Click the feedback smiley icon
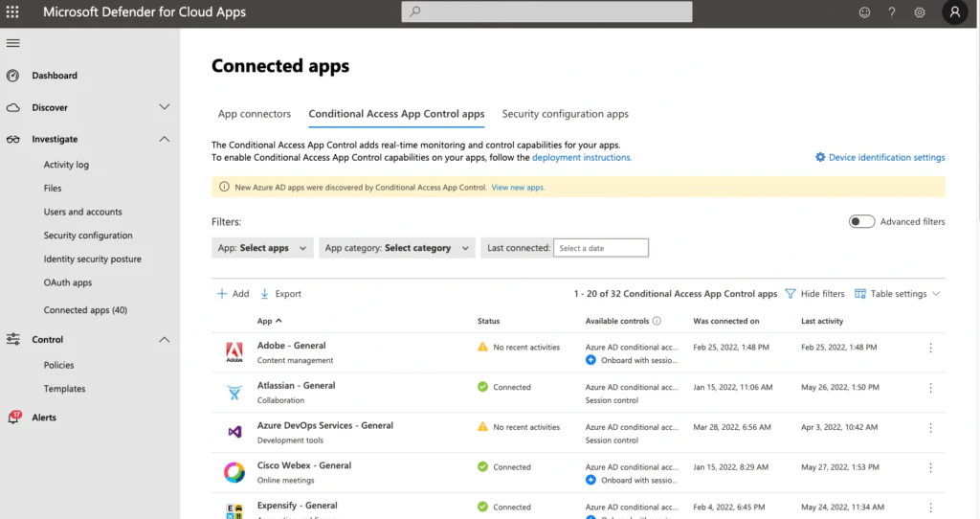Image resolution: width=980 pixels, height=519 pixels. 864,11
